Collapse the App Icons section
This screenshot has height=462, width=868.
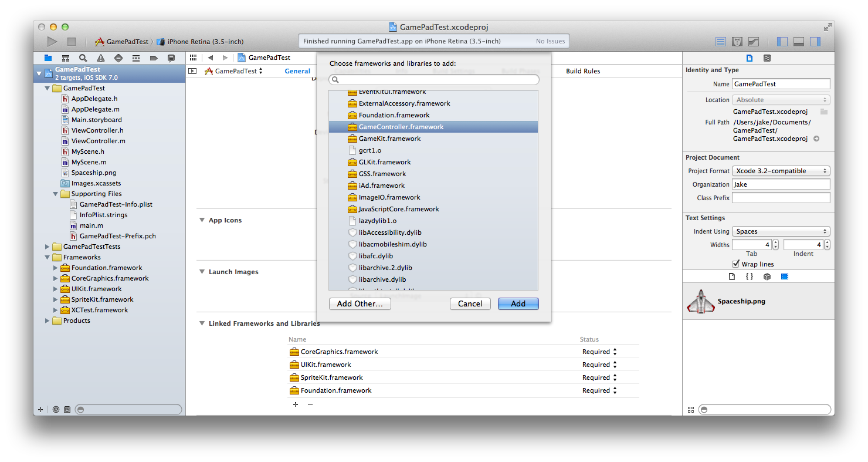click(x=202, y=220)
